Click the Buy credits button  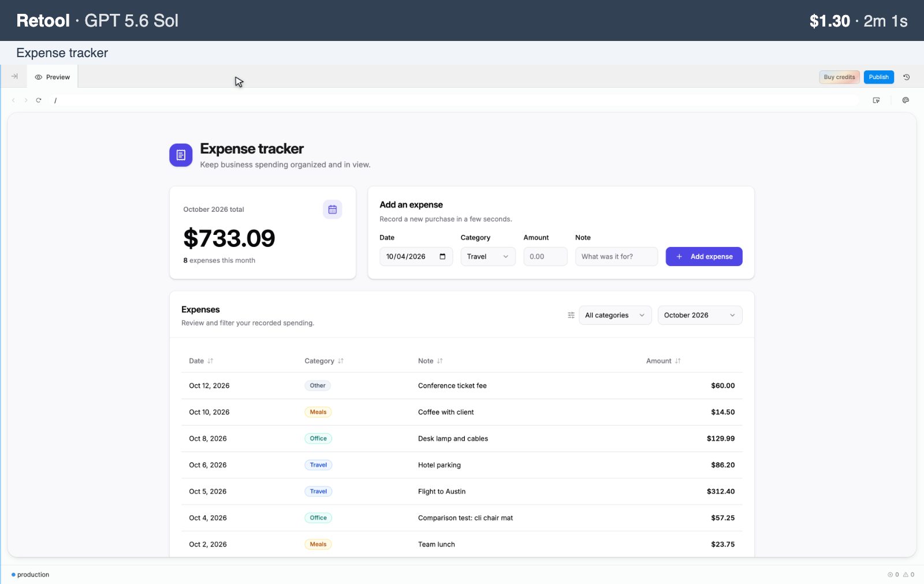pos(839,77)
